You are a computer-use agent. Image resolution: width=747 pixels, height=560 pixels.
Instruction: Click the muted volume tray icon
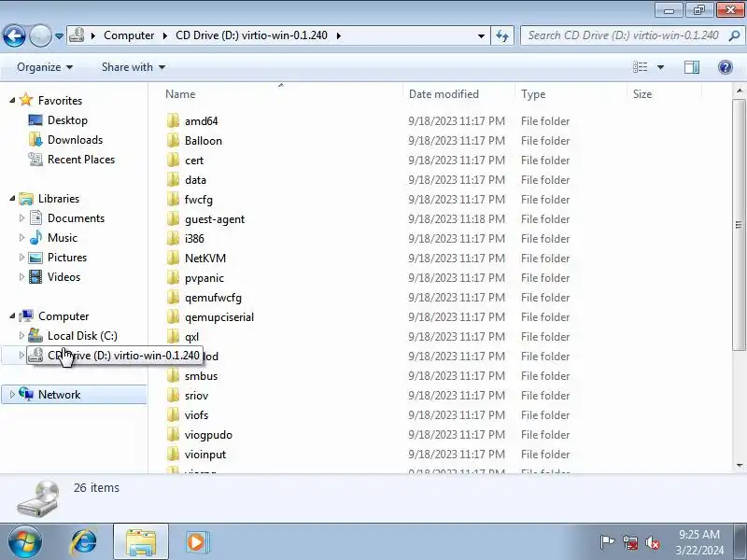(652, 542)
